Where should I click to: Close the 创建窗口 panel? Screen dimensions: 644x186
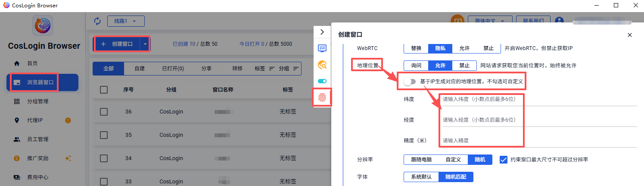pos(629,35)
